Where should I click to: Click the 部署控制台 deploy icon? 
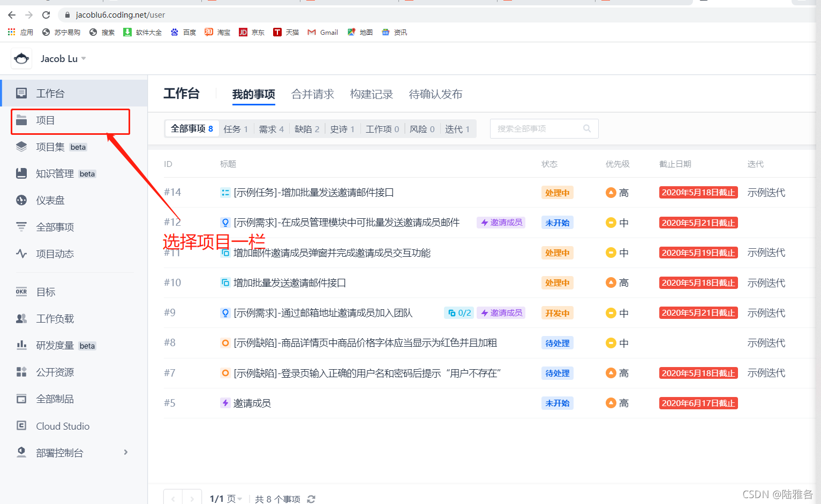(21, 453)
